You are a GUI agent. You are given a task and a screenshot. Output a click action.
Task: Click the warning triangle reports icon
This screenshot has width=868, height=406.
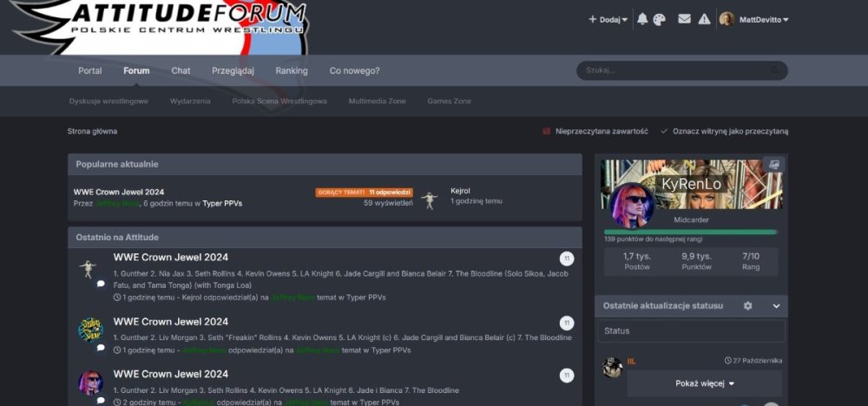click(704, 19)
